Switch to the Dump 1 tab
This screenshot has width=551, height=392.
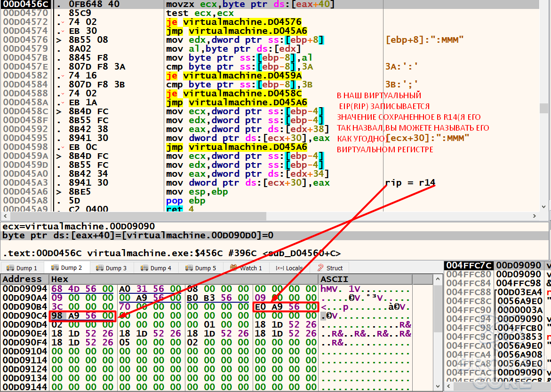pos(22,268)
